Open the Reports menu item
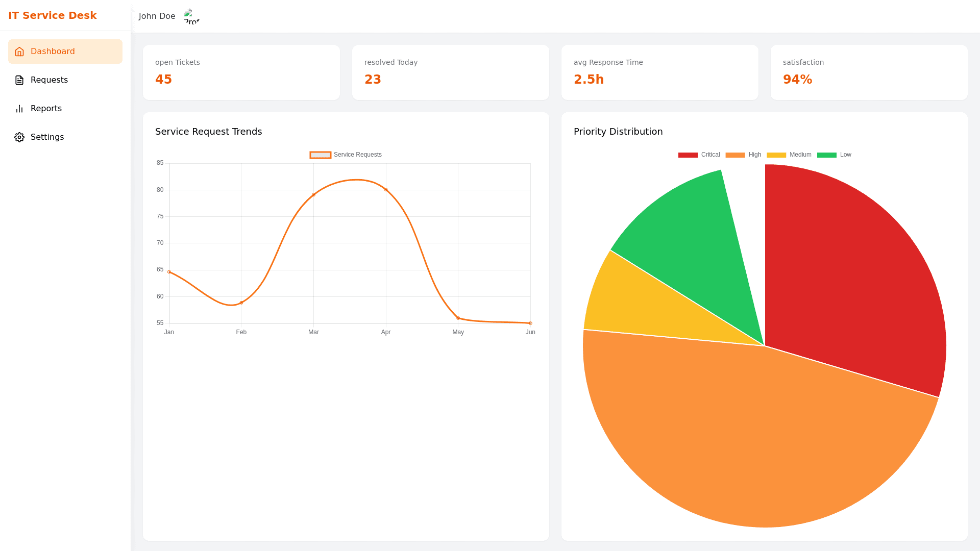The width and height of the screenshot is (980, 551). click(46, 109)
